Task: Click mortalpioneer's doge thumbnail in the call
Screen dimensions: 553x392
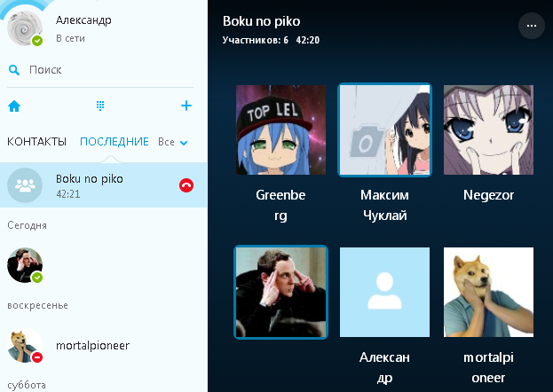Action: pos(488,292)
